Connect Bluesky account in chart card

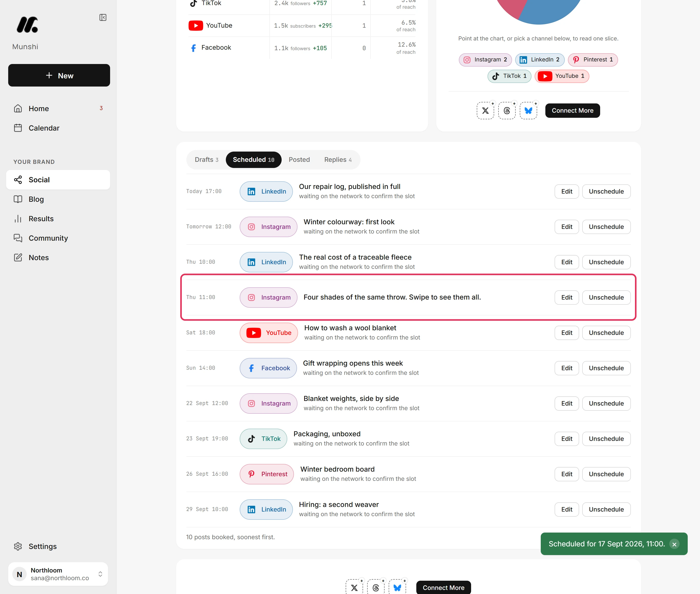pyautogui.click(x=528, y=111)
